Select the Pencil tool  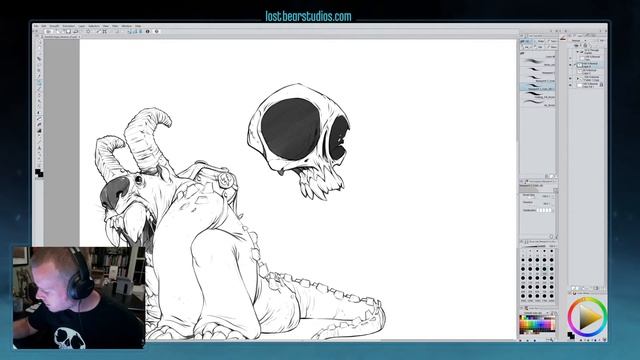pyautogui.click(x=39, y=88)
